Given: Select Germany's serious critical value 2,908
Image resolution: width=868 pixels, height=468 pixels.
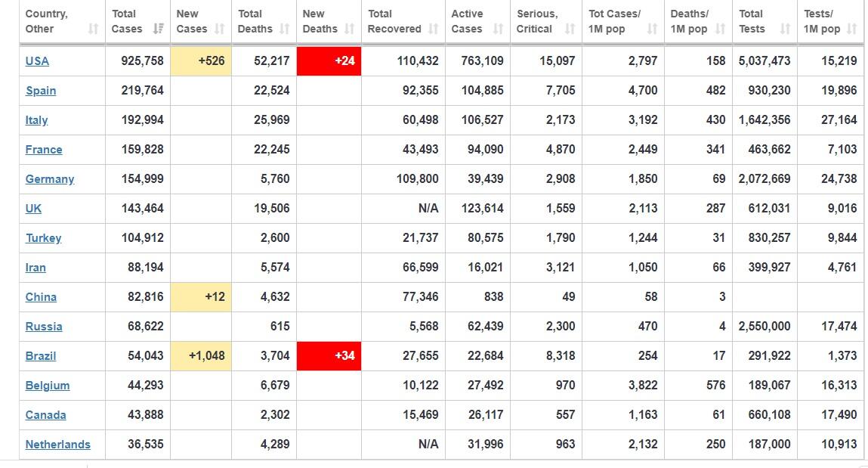Looking at the screenshot, I should click(561, 179).
